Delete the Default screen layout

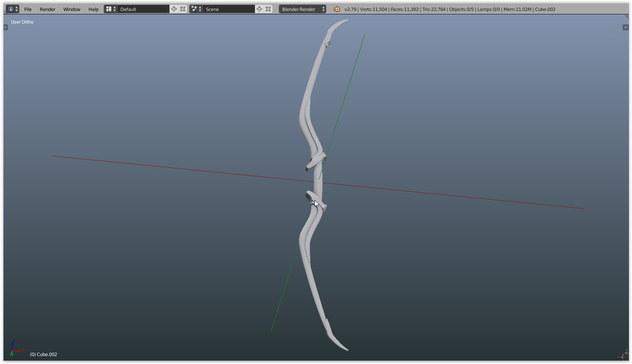(x=183, y=9)
